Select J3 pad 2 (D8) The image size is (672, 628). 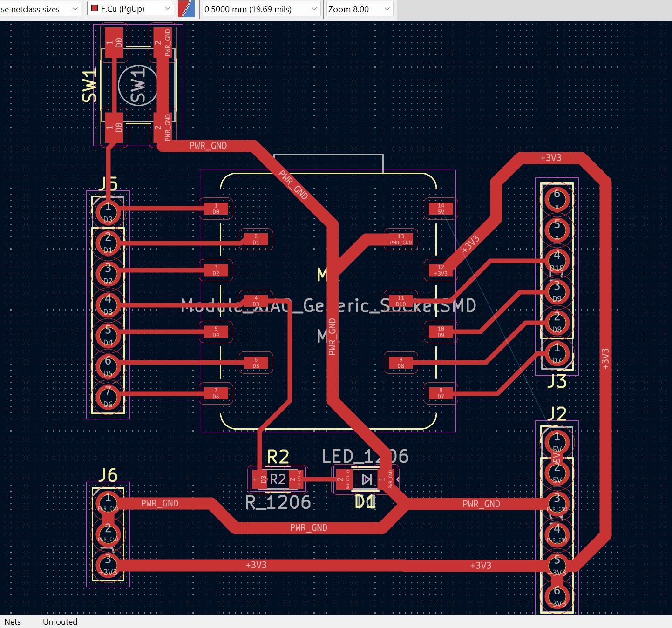[557, 322]
